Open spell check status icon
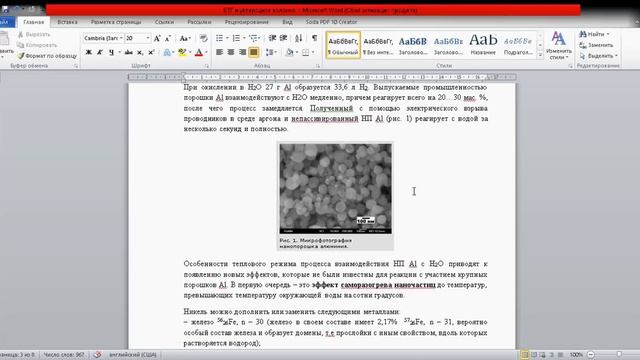 coord(97,355)
